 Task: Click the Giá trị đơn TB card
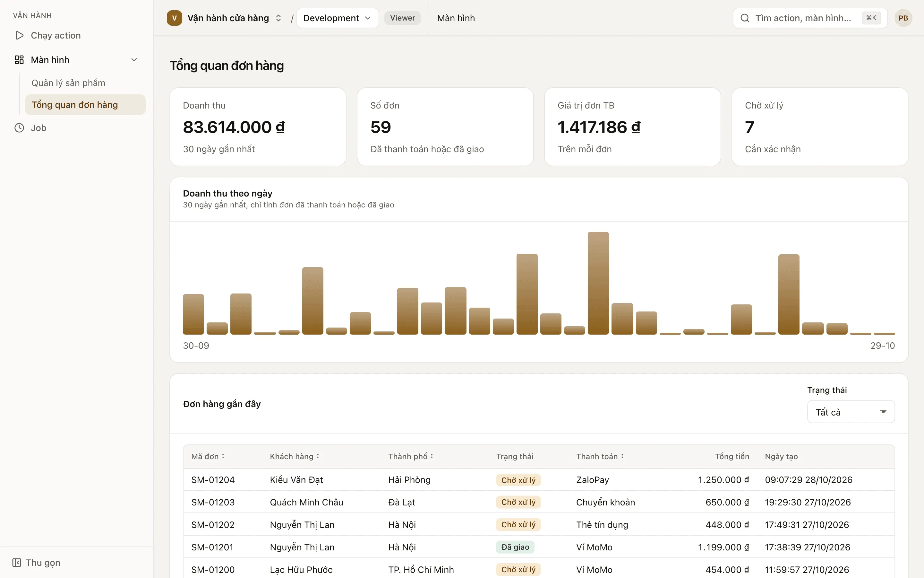[x=632, y=127]
